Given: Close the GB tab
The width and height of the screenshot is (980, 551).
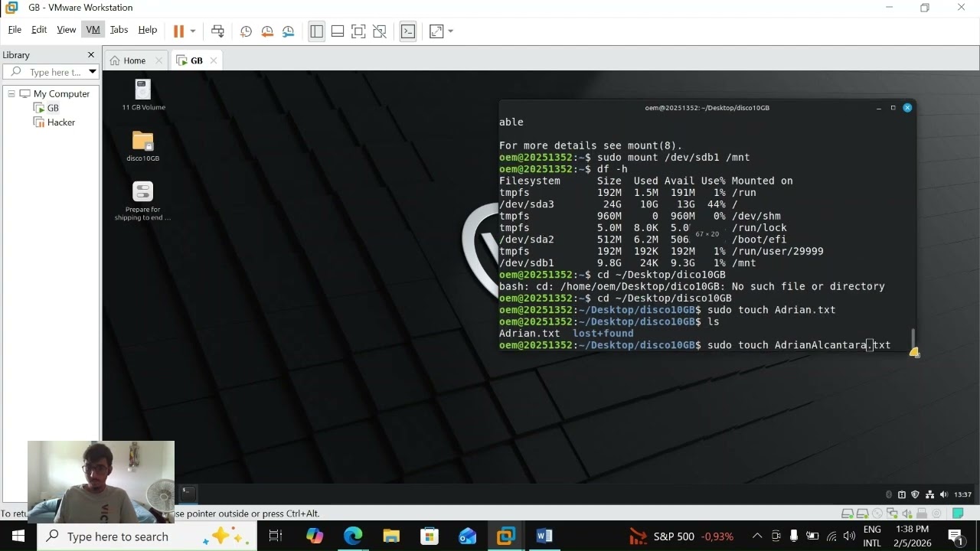Looking at the screenshot, I should 214,60.
